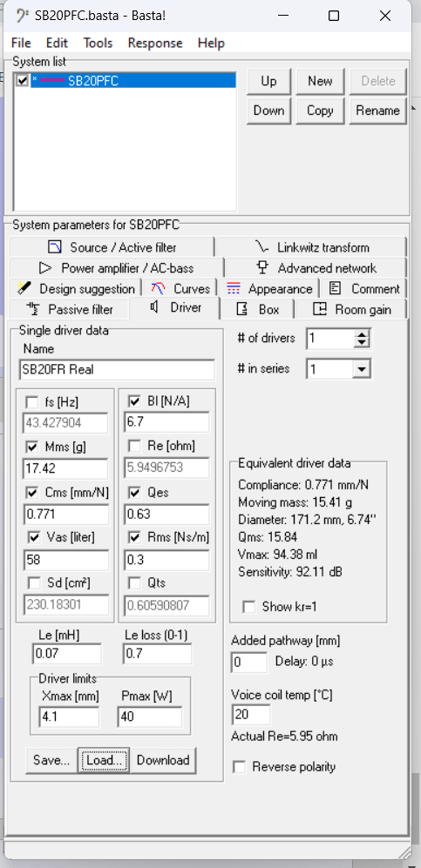
Task: Click the Rms value field 0.3
Action: [x=166, y=560]
